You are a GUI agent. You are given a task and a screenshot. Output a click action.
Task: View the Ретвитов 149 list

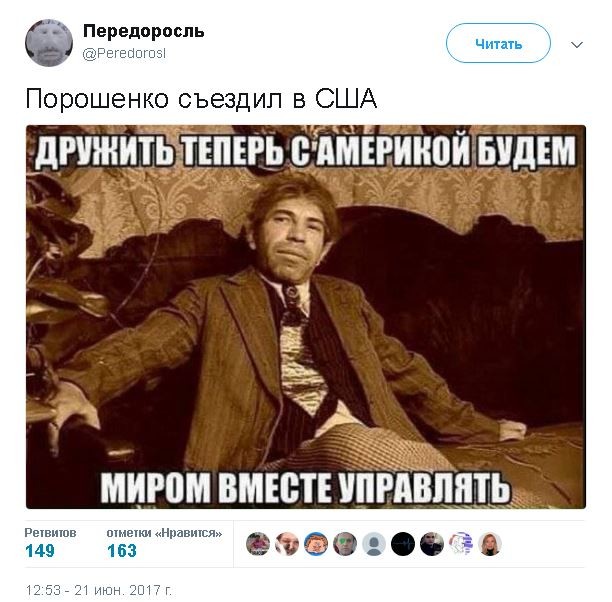click(x=50, y=543)
